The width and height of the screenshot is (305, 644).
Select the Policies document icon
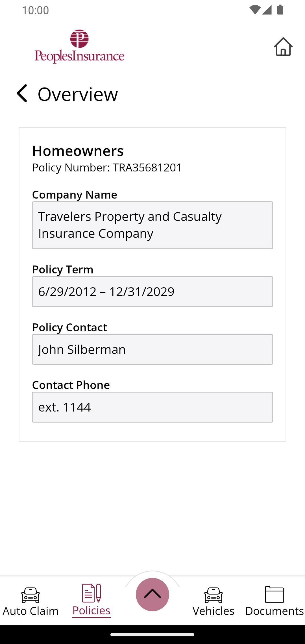tap(91, 593)
